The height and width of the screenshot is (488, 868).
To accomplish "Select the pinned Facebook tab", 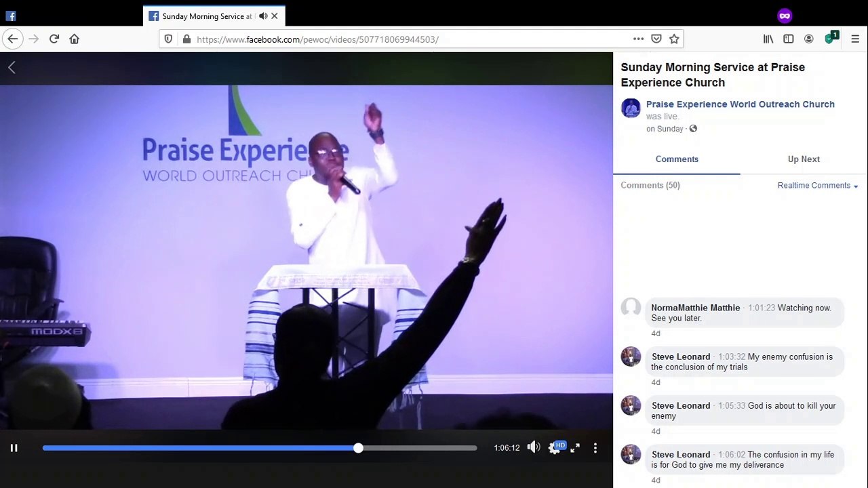I will click(x=11, y=16).
